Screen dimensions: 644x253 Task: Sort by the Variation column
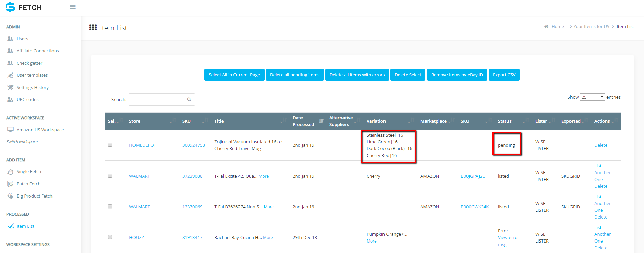tap(390, 121)
